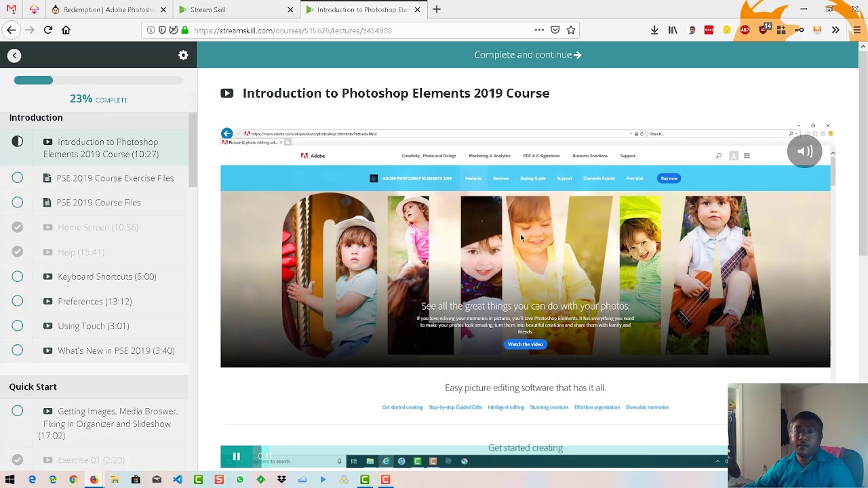Screen dimensions: 868x488
Task: Select the Introduction to Photoshop Elements tab
Action: click(x=362, y=9)
